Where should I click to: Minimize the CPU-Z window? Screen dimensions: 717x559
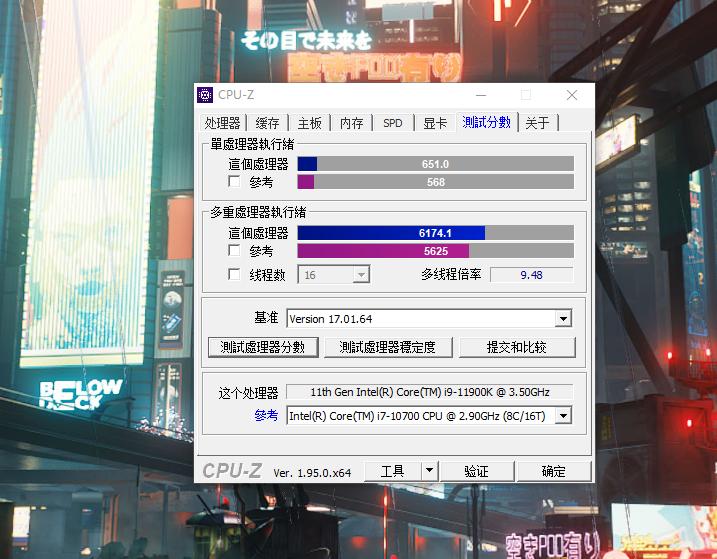tap(481, 95)
